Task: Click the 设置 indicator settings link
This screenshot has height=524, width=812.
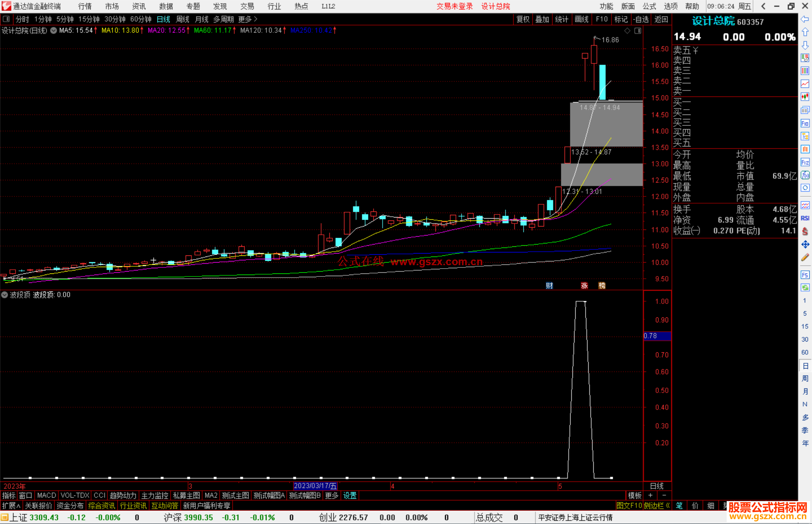Action: click(x=350, y=495)
